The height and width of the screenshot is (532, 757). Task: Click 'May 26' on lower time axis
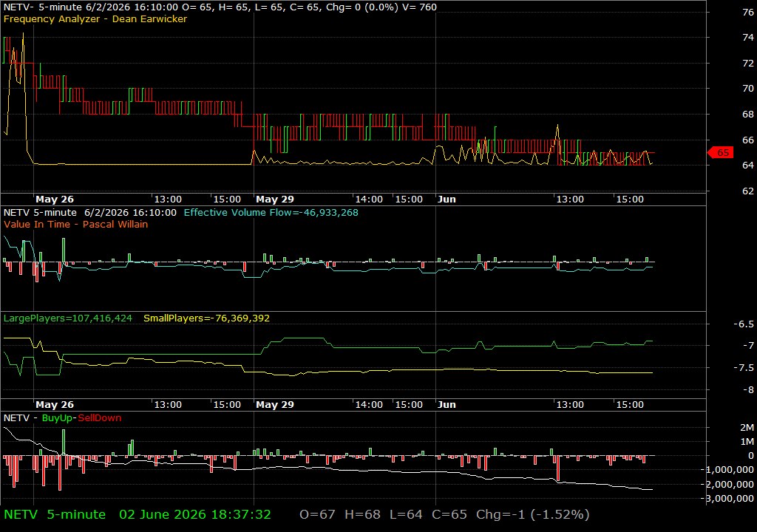[x=55, y=405]
